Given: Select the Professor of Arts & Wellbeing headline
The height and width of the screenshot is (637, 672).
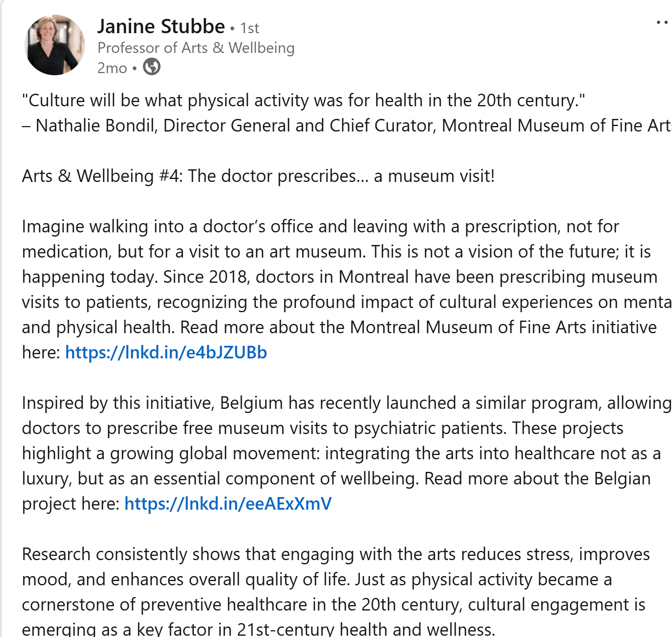Looking at the screenshot, I should click(196, 48).
